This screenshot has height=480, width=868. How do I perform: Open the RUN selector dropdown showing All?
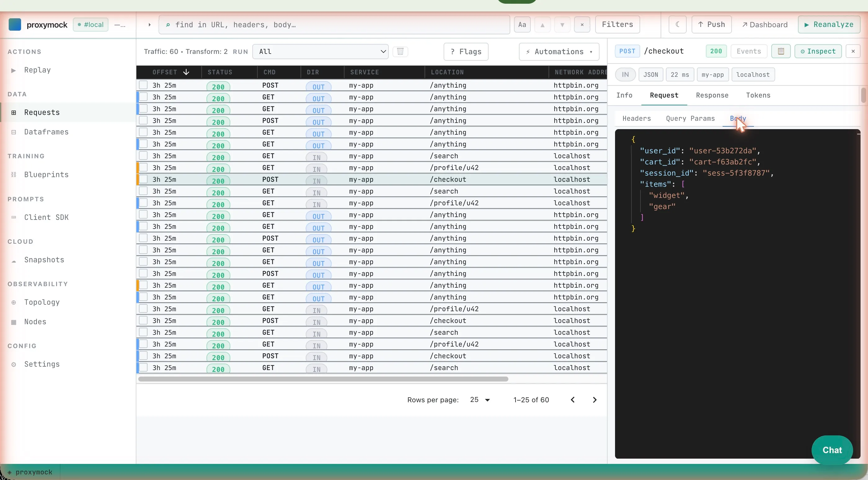[x=320, y=51]
